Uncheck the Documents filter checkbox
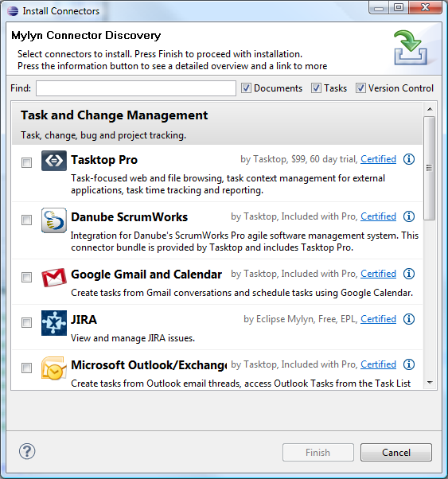The width and height of the screenshot is (448, 479). tap(246, 88)
